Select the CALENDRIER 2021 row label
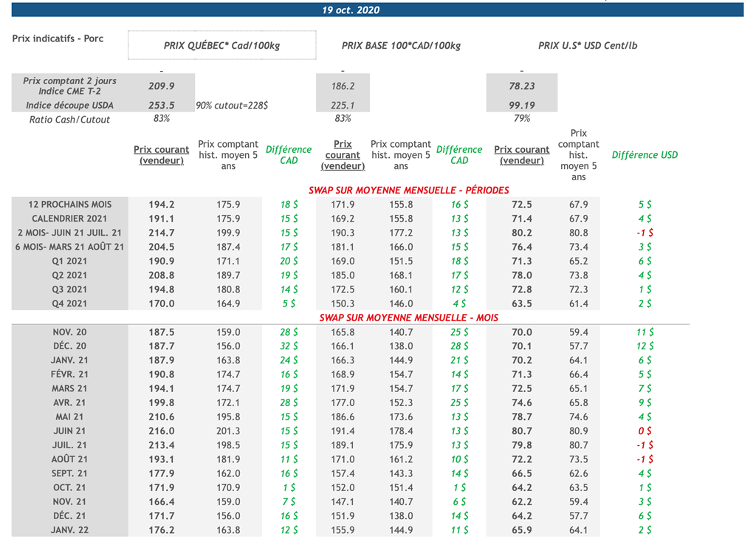Viewport: 756px width, 545px height. click(x=69, y=219)
